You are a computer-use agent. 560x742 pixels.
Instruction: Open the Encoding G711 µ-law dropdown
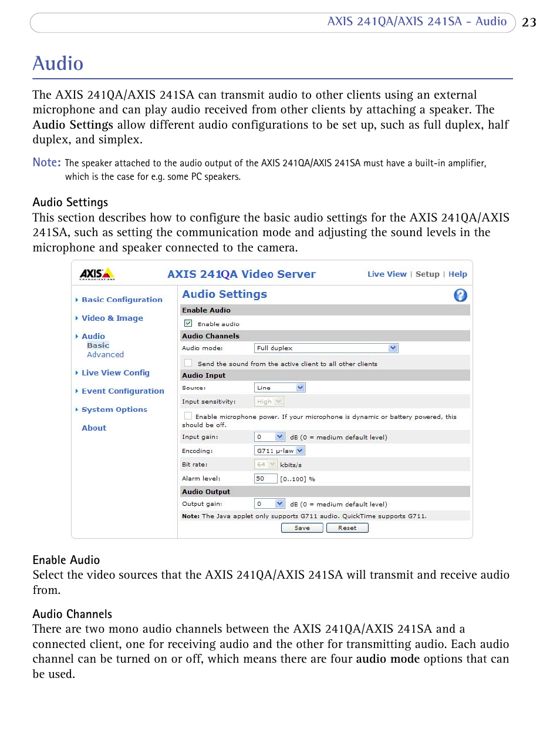(x=279, y=451)
